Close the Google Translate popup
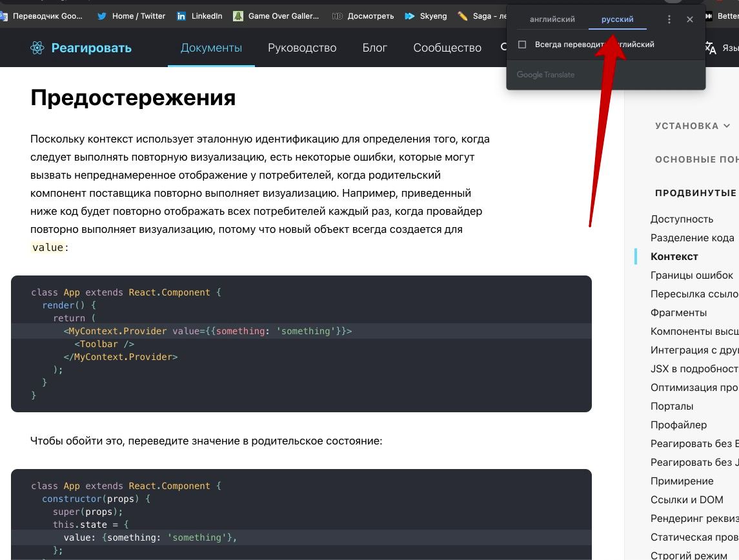The image size is (739, 560). 690,19
